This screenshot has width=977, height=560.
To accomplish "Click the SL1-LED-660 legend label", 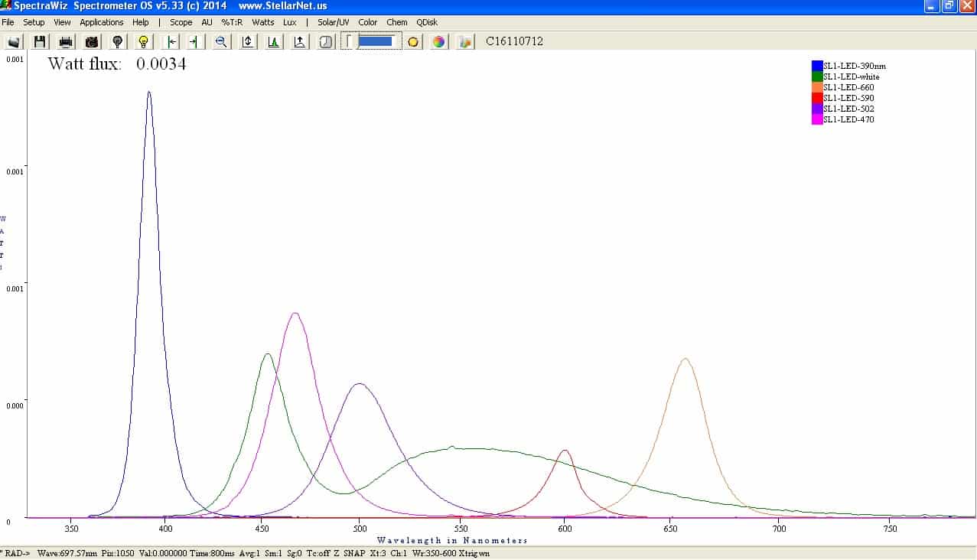I will click(848, 87).
